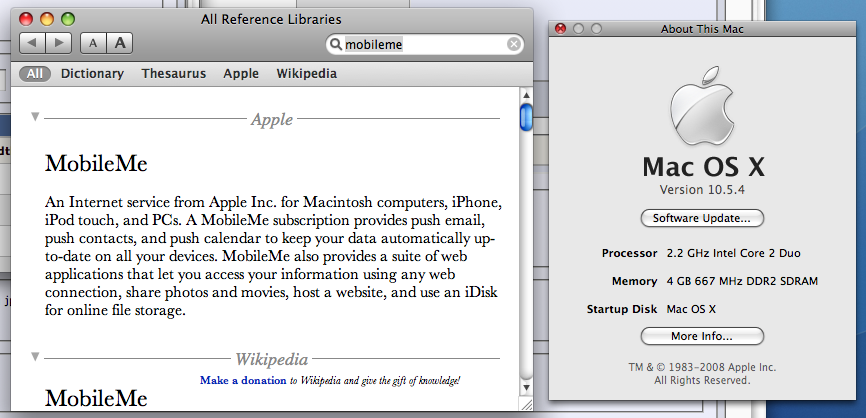Open Software Update in About This Mac
The image size is (866, 418).
(x=702, y=218)
